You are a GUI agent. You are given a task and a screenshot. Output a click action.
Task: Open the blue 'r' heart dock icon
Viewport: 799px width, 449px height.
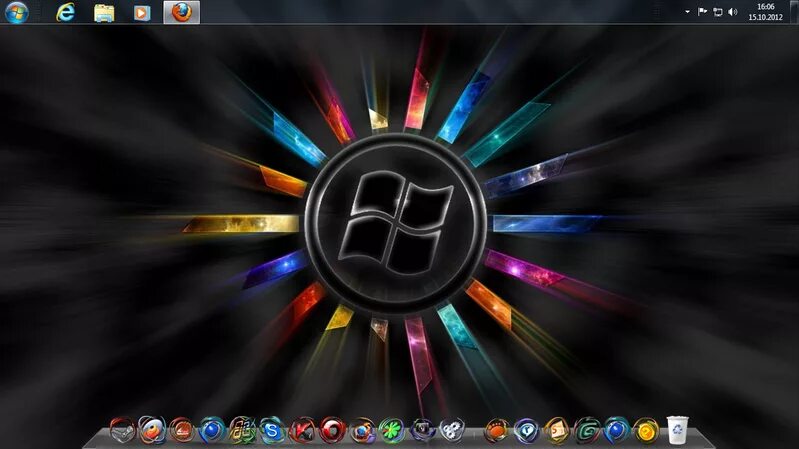point(526,431)
